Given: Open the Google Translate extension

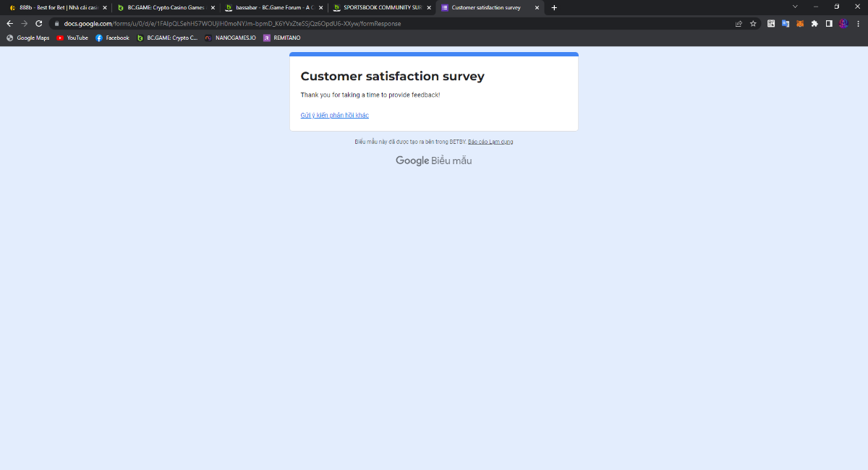Looking at the screenshot, I should 786,23.
